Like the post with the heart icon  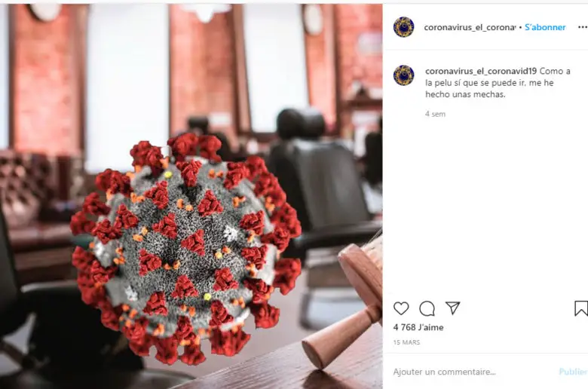(401, 308)
